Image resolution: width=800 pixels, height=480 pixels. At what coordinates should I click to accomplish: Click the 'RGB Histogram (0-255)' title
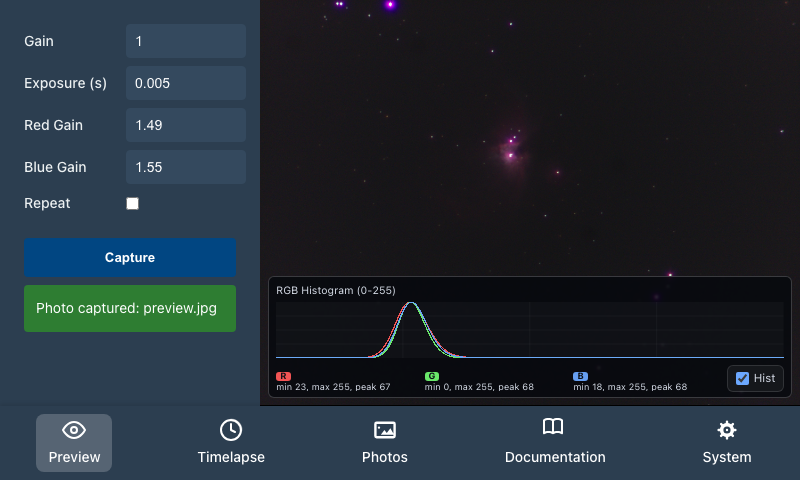(x=336, y=290)
